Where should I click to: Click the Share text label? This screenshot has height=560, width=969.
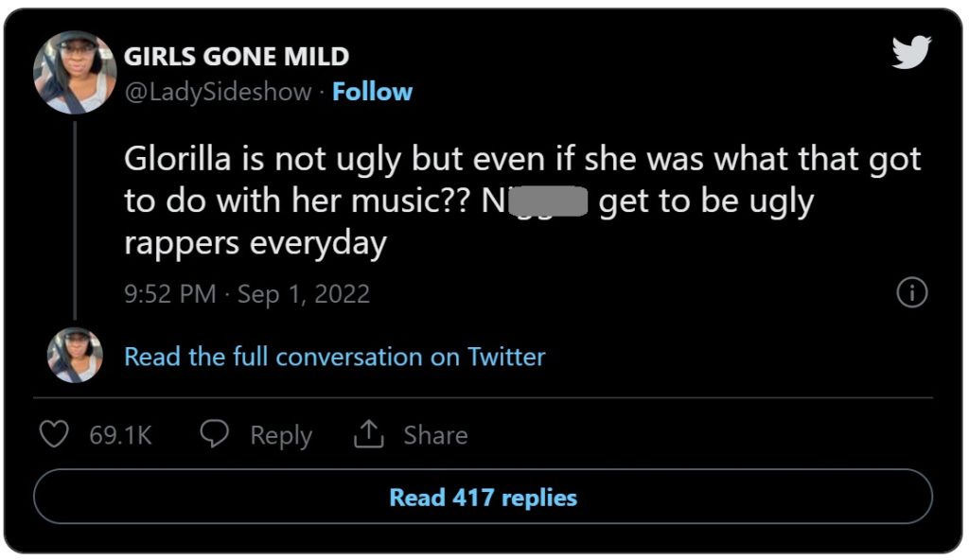(435, 435)
